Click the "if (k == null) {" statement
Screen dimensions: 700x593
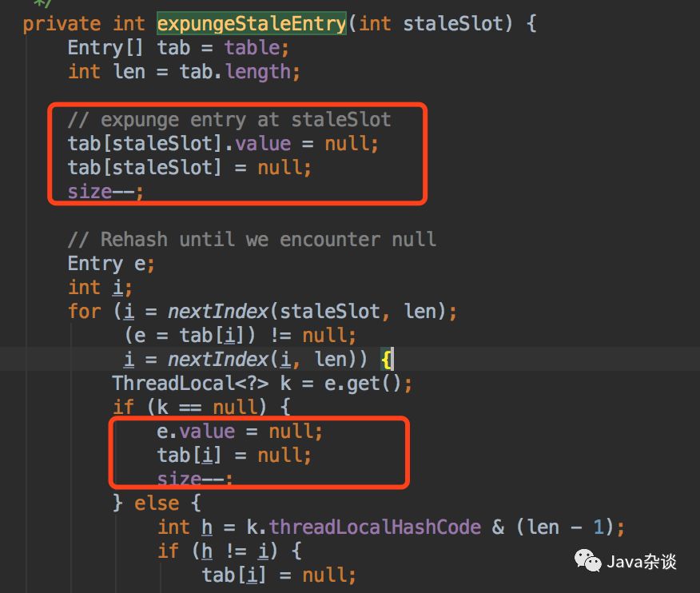[x=201, y=408]
